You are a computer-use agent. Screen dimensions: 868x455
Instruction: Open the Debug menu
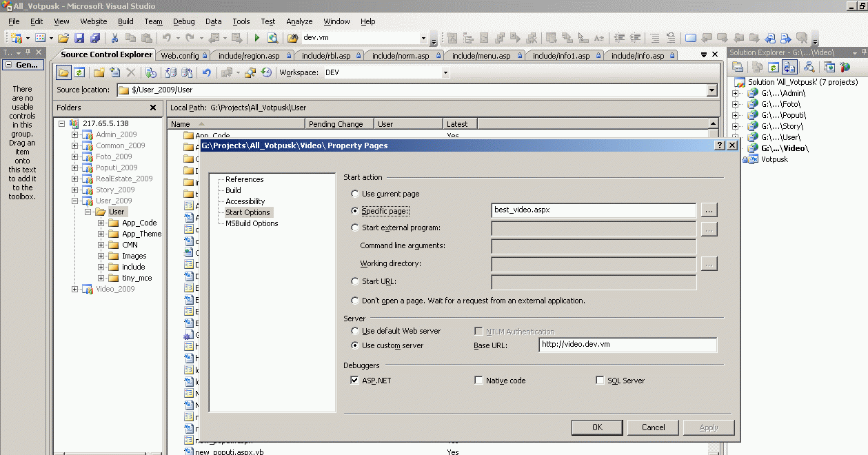click(184, 21)
